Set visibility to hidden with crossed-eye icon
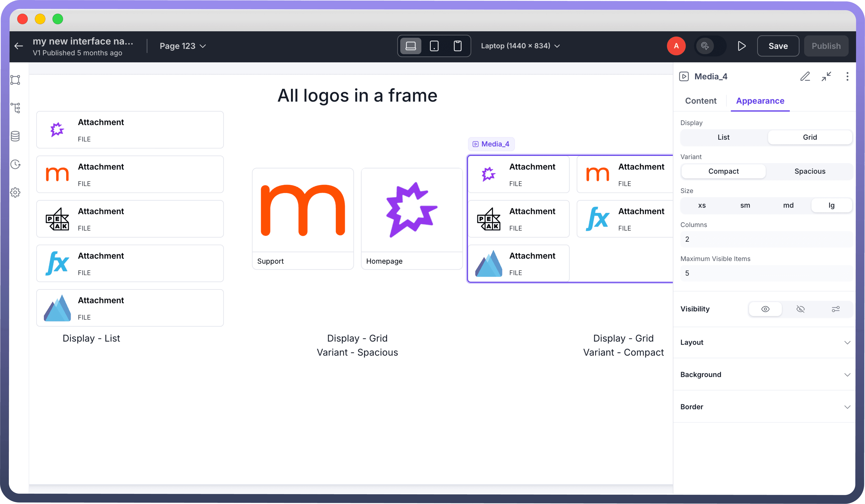 click(800, 309)
